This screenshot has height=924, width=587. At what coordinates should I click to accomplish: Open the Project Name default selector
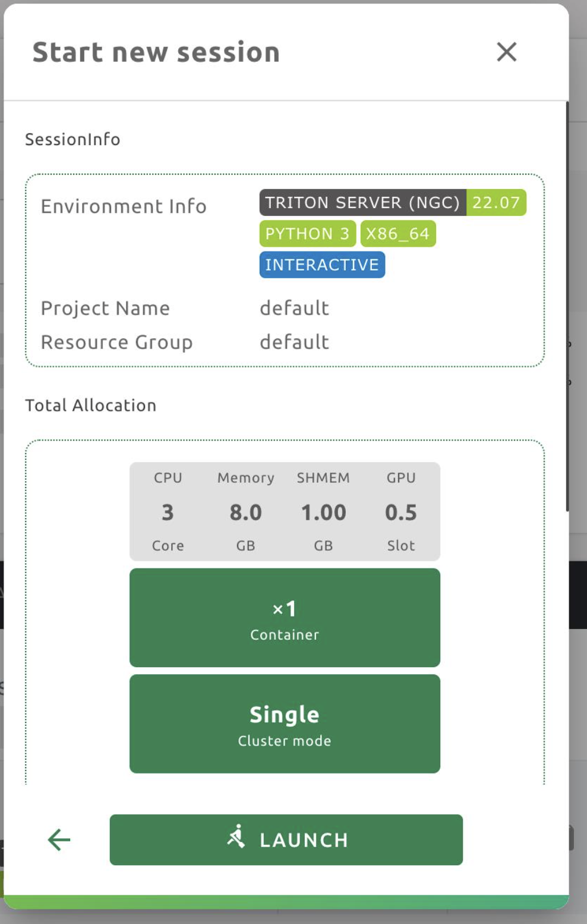[293, 308]
